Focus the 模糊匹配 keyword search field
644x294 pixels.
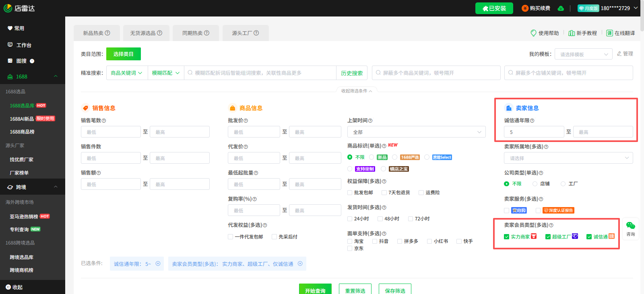(260, 73)
